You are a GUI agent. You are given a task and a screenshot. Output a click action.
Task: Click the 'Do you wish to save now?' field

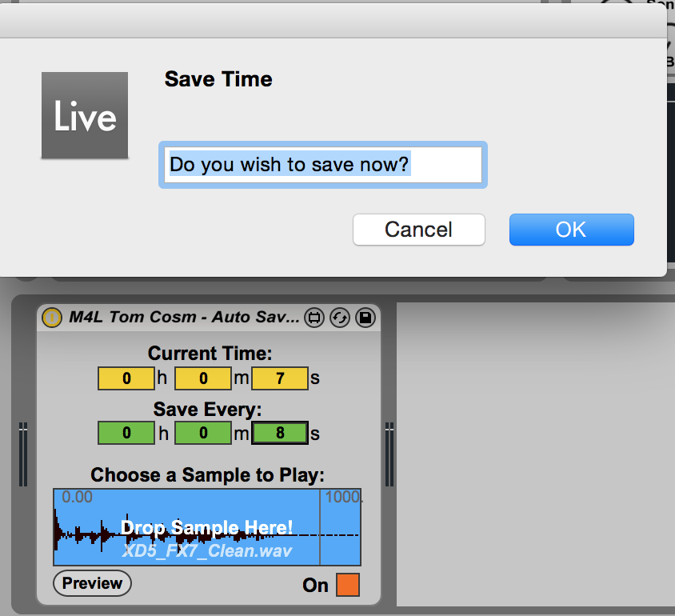(323, 165)
